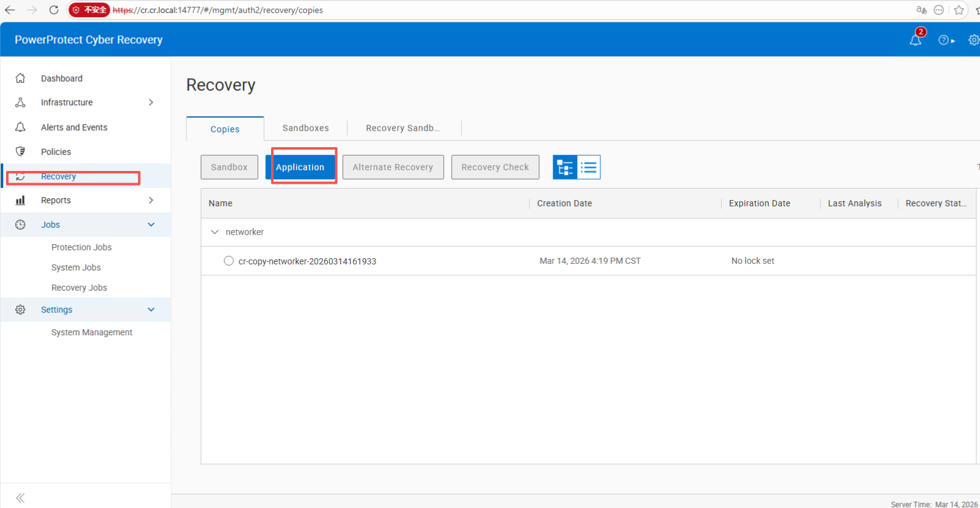Click the browser translate icon
This screenshot has height=508, width=980.
pyautogui.click(x=921, y=10)
